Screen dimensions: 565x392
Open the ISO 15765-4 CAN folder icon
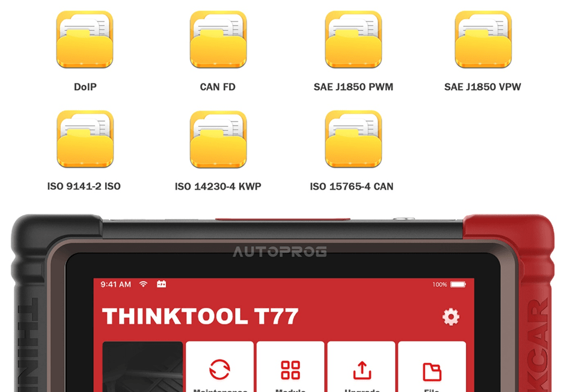[x=353, y=139]
